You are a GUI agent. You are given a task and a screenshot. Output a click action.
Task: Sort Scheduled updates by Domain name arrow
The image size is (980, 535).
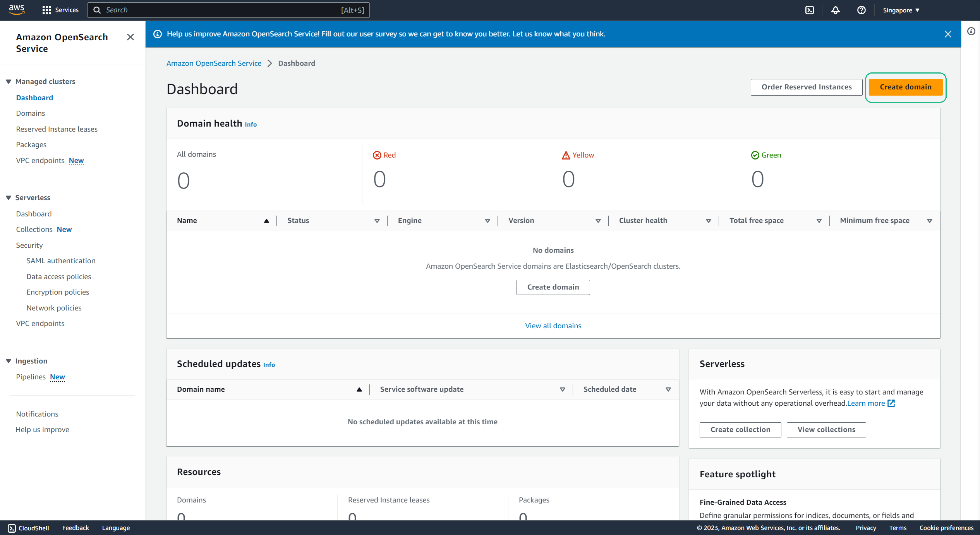coord(359,390)
